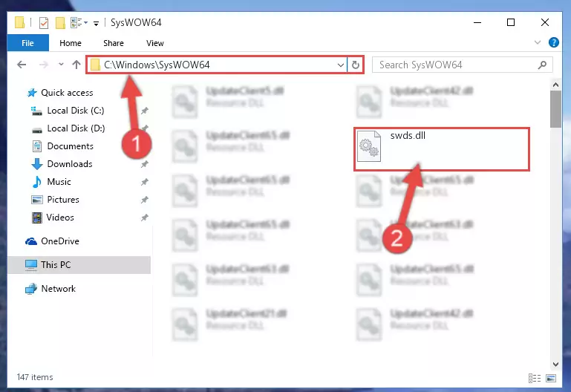The width and height of the screenshot is (571, 392).
Task: Click the swds.dll gear file icon
Action: (369, 146)
